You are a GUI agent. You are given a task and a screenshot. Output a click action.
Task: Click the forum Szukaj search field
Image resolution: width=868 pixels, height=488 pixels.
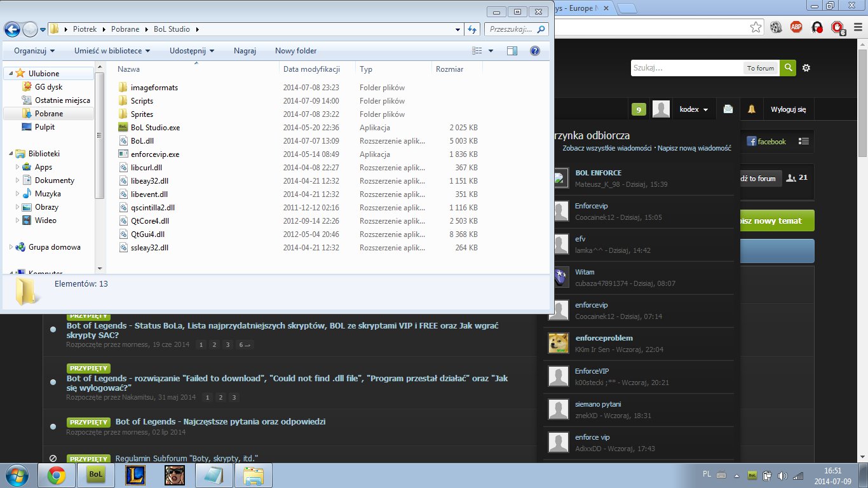click(x=686, y=68)
